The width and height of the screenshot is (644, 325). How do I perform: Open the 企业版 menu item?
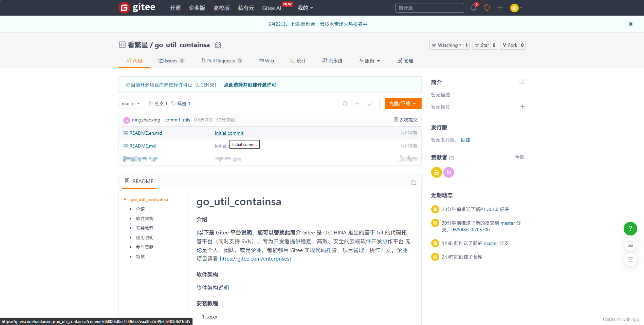coord(197,8)
